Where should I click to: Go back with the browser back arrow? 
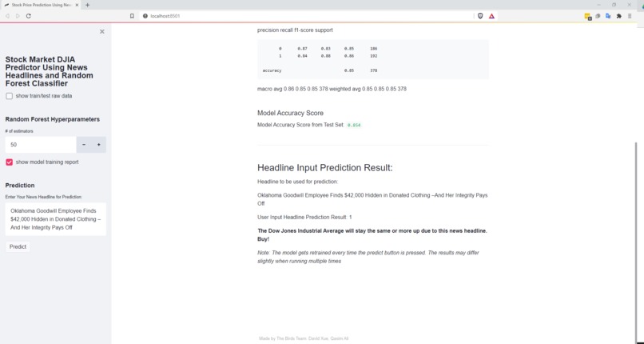tap(7, 16)
